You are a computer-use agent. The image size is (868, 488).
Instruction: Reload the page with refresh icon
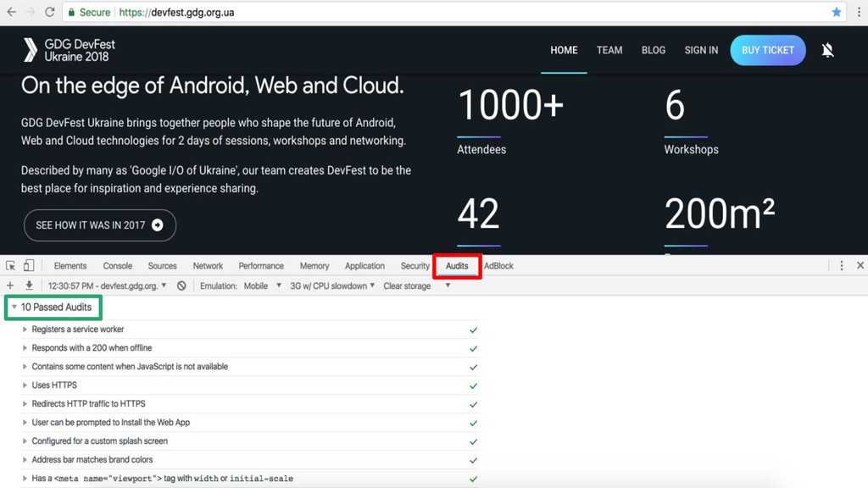tap(50, 12)
